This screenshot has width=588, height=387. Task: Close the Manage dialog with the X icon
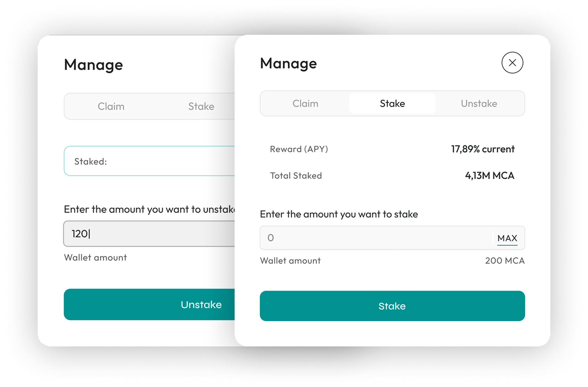tap(512, 63)
